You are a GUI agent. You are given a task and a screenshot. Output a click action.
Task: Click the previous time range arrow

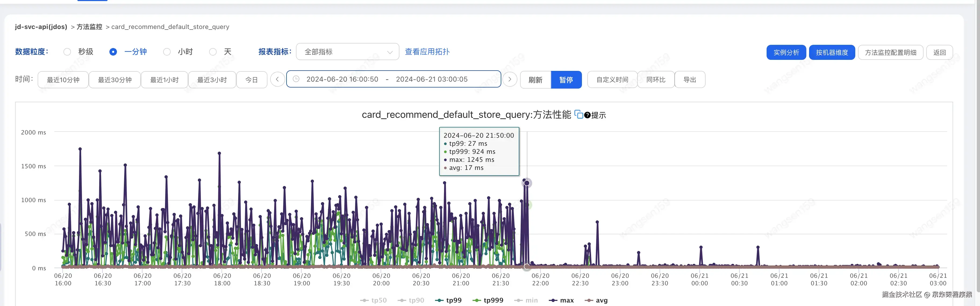tap(277, 79)
